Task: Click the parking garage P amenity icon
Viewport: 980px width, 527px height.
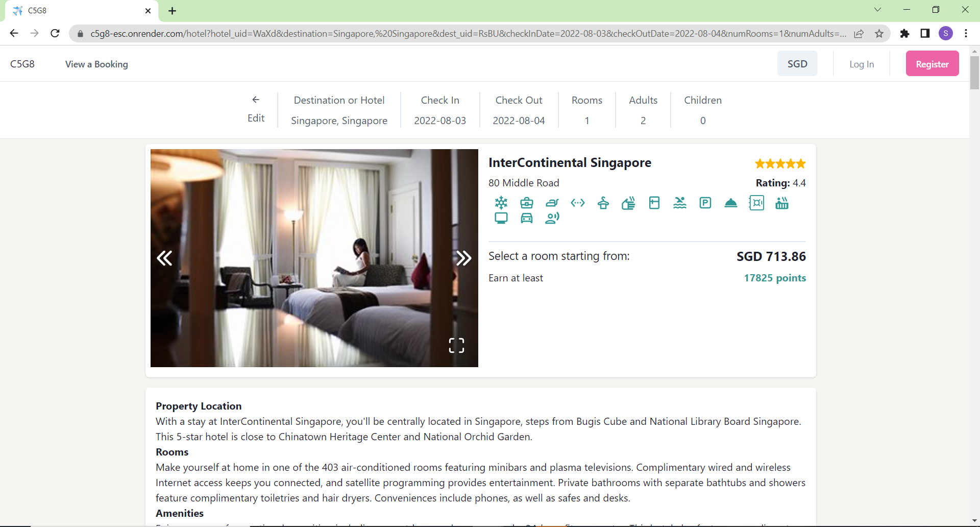Action: click(705, 203)
